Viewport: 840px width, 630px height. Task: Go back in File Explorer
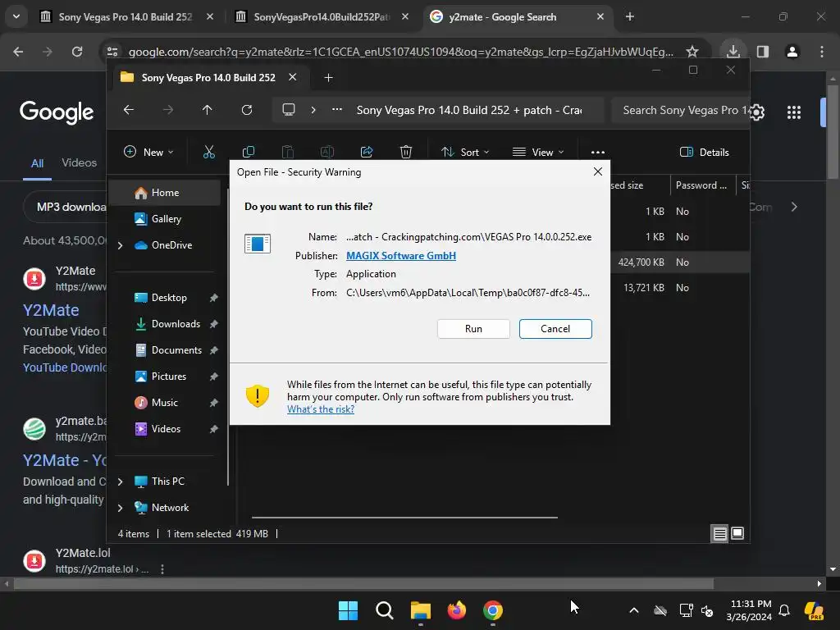(129, 110)
